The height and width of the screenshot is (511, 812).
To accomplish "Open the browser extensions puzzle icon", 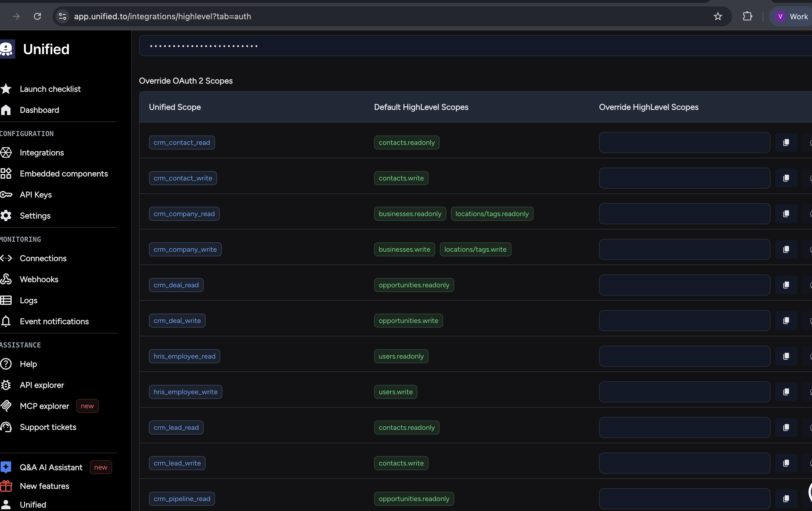I will pos(747,17).
